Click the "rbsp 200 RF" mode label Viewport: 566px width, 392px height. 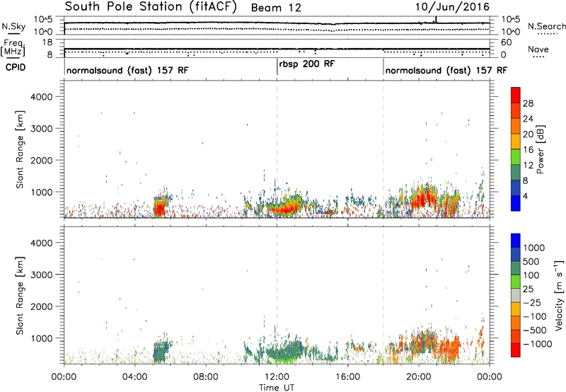click(307, 64)
